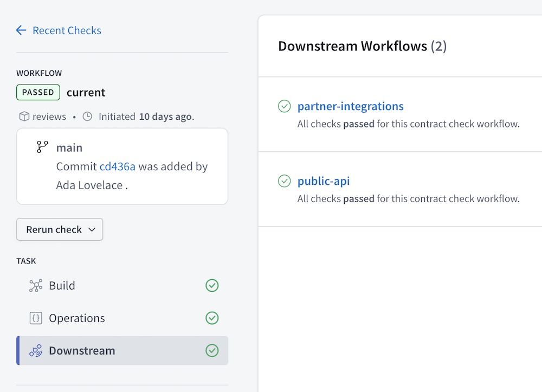Click the Build task icon
542x392 pixels.
36,285
